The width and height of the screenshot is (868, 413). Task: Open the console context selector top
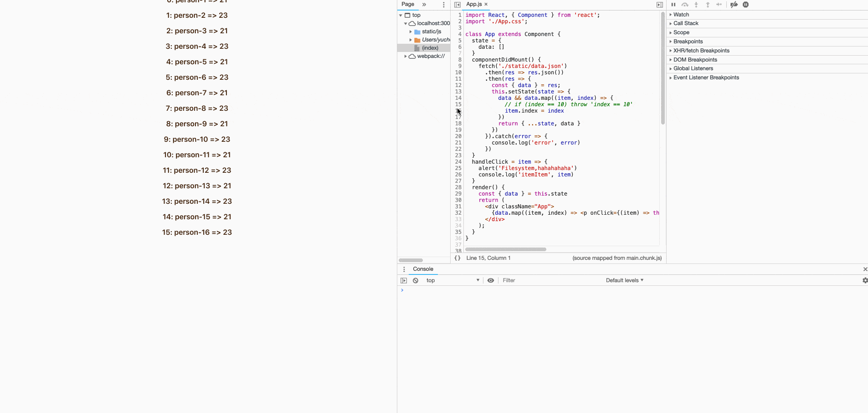(x=453, y=280)
